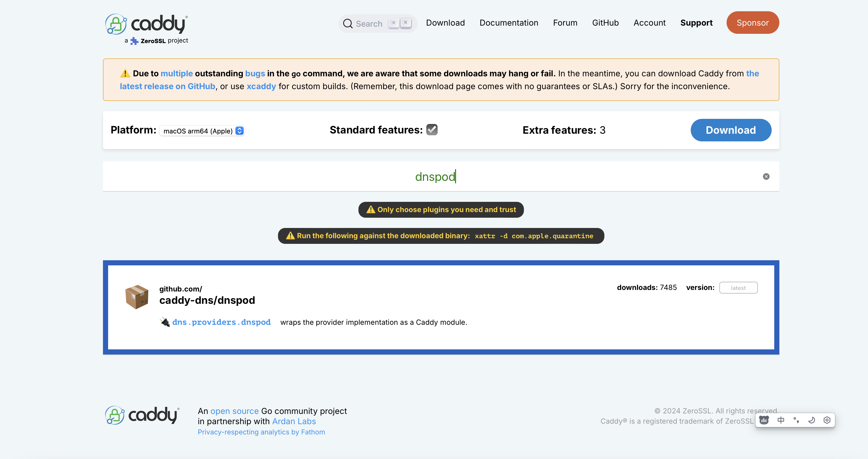Click the plugin search field containing dnspod

coord(441,176)
